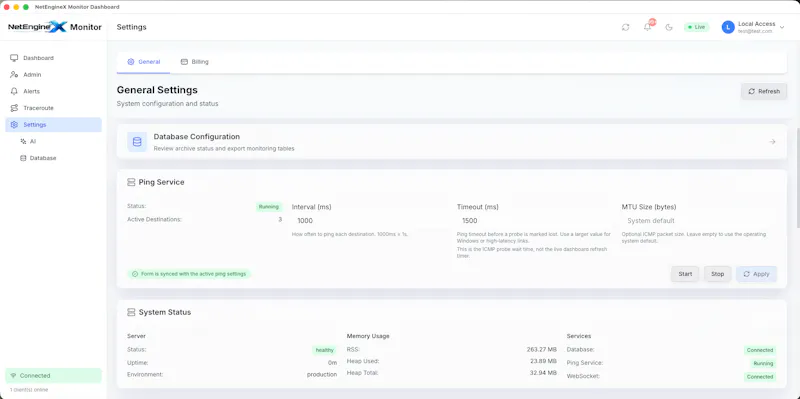800x399 pixels.
Task: Click the test@test.com email text
Action: click(x=755, y=31)
